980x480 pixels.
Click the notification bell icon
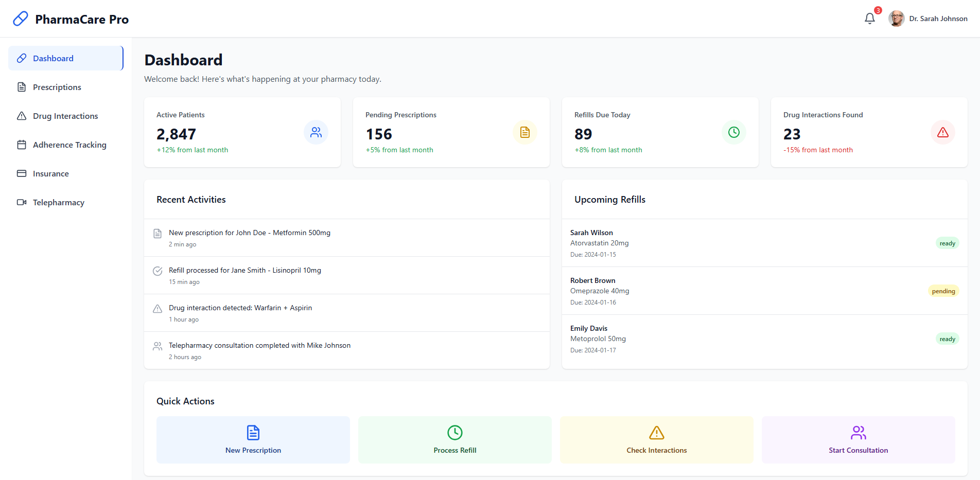click(x=869, y=19)
